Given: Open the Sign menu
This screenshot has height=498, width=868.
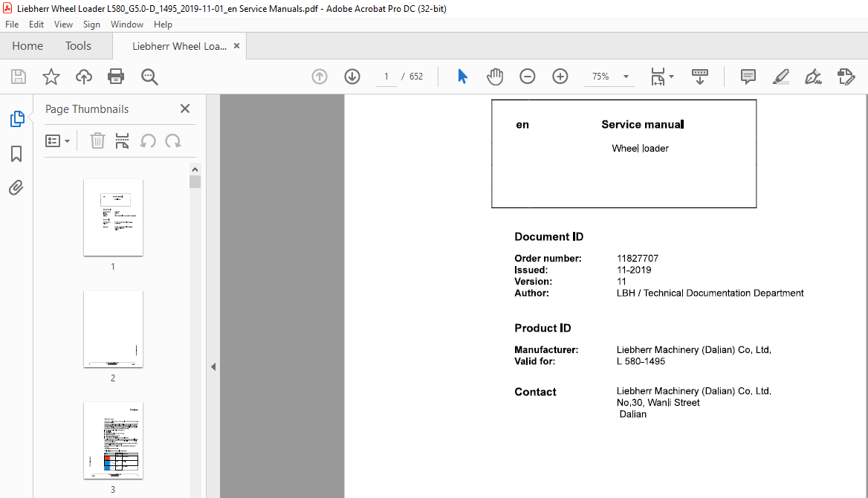Looking at the screenshot, I should (x=91, y=25).
